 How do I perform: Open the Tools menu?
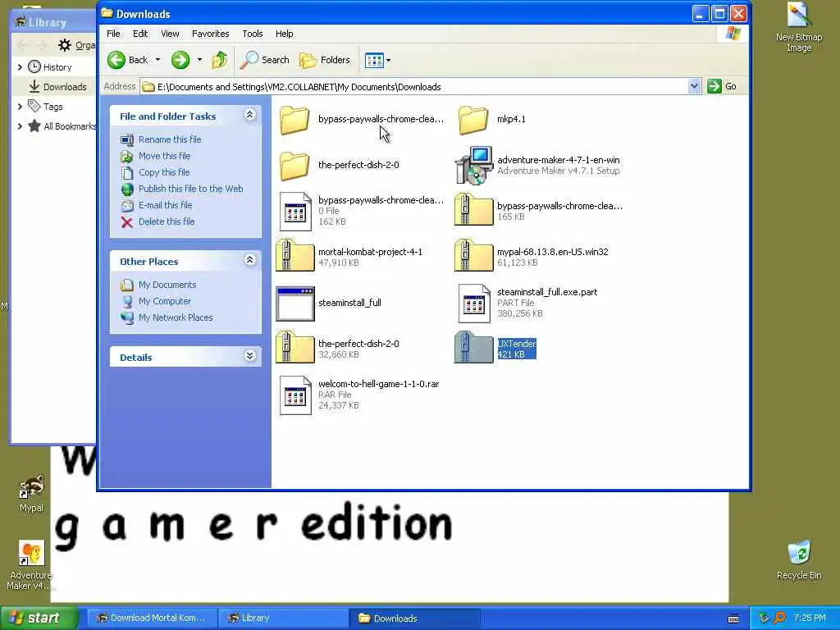click(x=253, y=34)
